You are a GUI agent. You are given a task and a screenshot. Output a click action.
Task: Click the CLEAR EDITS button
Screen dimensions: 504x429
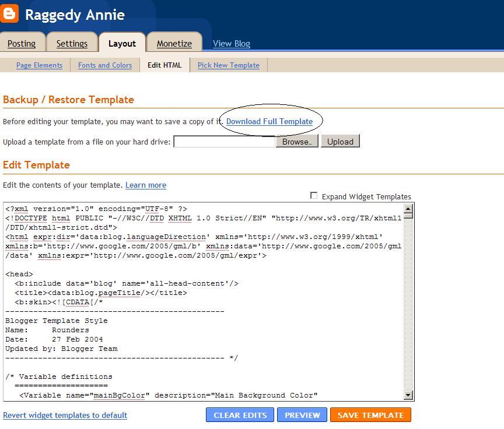coord(240,415)
